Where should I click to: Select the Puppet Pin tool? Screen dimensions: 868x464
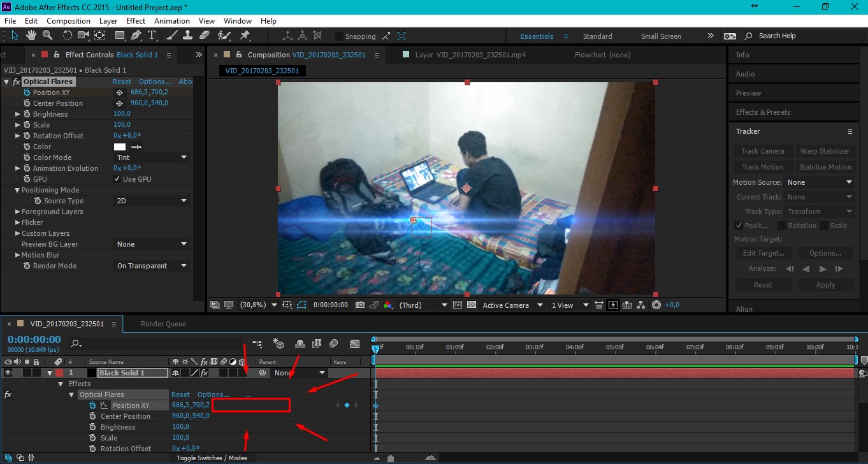coord(245,35)
